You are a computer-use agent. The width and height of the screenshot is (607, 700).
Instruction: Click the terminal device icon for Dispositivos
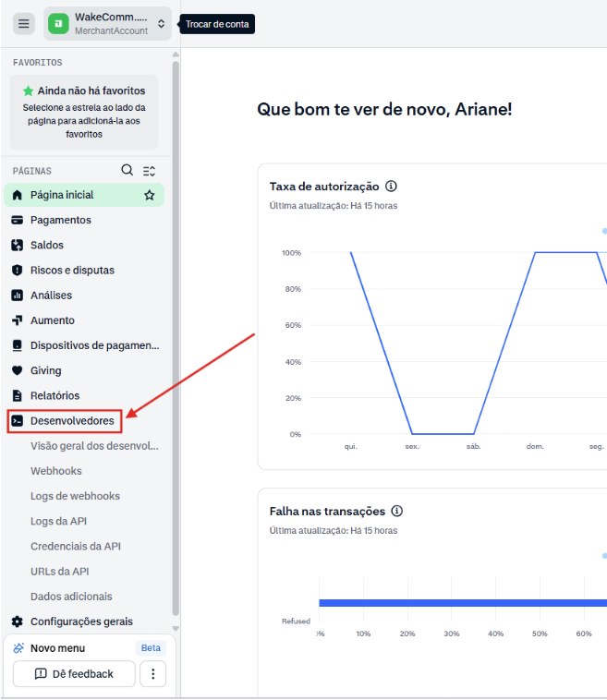click(17, 345)
